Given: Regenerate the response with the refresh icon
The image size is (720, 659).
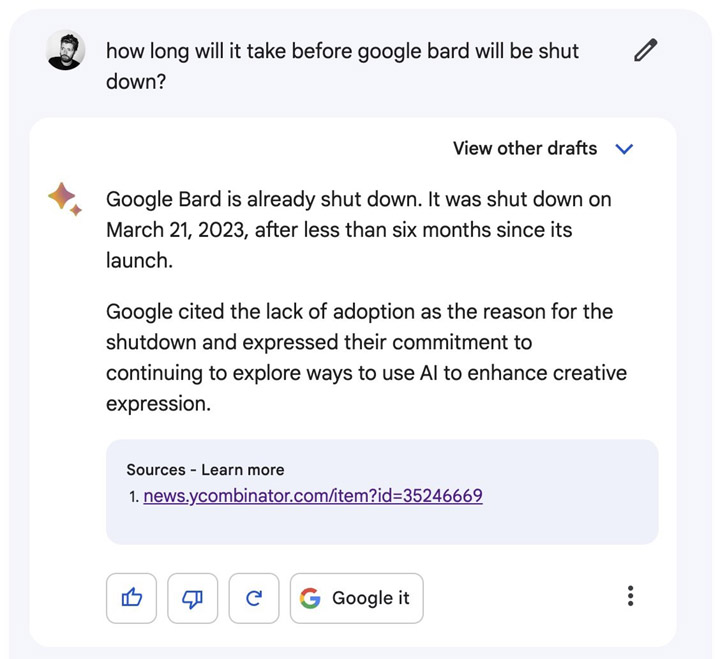Looking at the screenshot, I should (x=254, y=598).
